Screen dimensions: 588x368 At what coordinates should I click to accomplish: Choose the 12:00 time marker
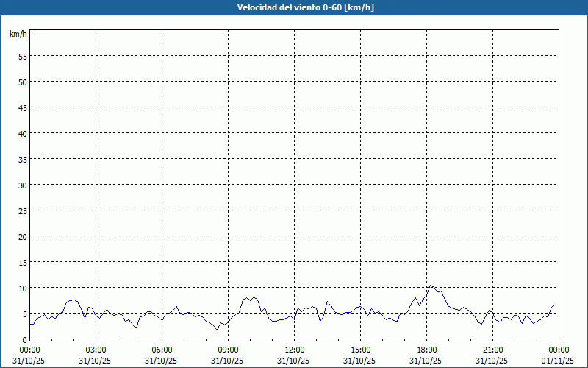pyautogui.click(x=294, y=350)
